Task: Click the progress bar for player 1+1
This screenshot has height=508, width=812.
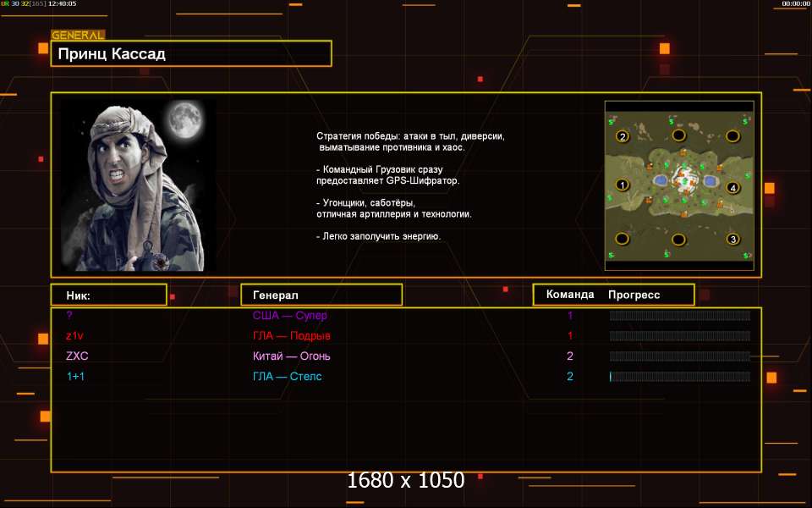Action: tap(680, 377)
